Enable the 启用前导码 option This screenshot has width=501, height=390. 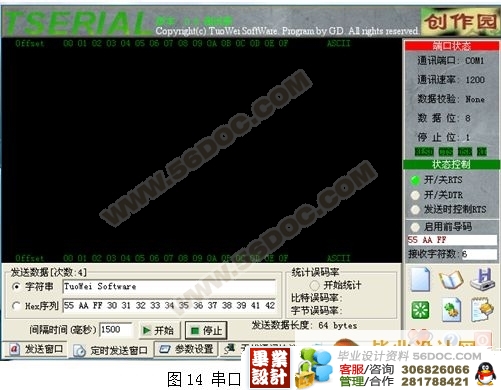point(415,227)
